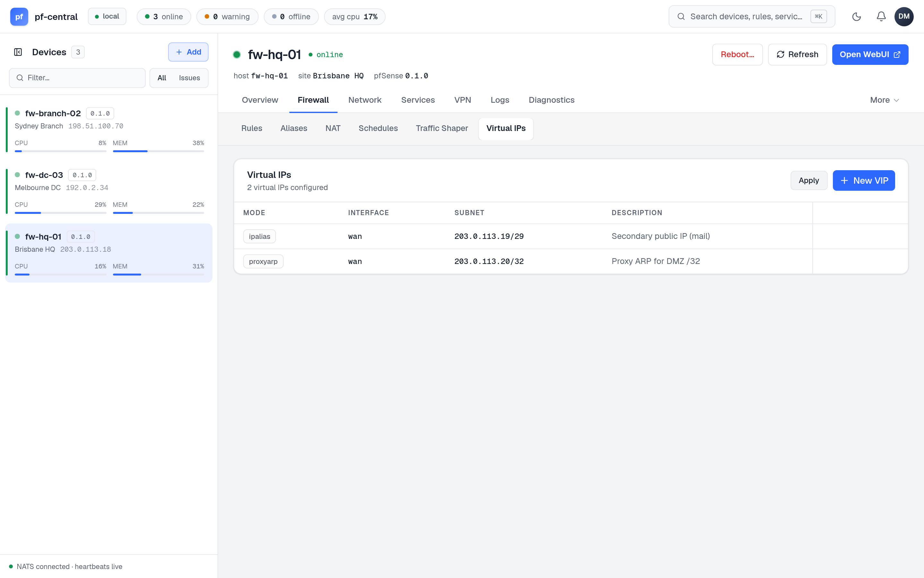The width and height of the screenshot is (924, 578).
Task: Switch to the Network tab
Action: tap(365, 100)
